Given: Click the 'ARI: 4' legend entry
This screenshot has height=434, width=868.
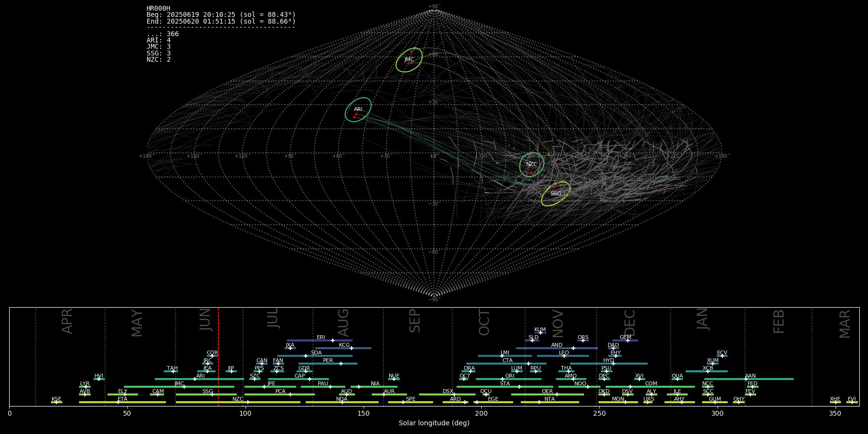Looking at the screenshot, I should pos(159,41).
